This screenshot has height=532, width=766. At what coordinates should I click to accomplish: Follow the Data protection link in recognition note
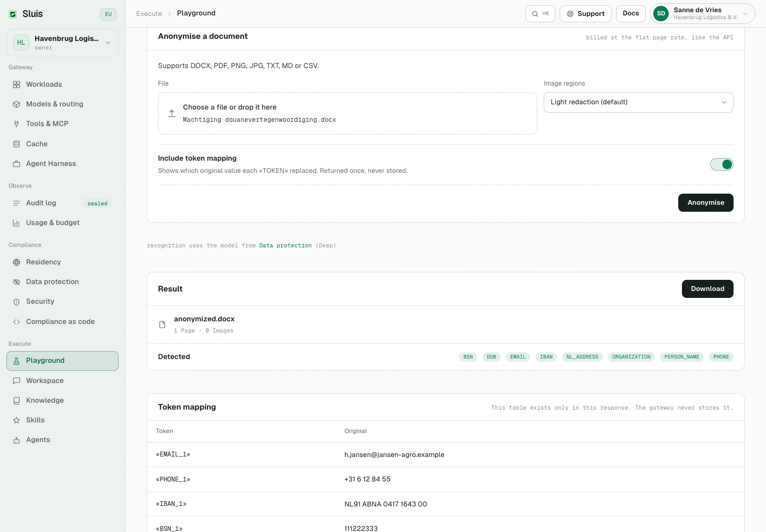pyautogui.click(x=285, y=246)
